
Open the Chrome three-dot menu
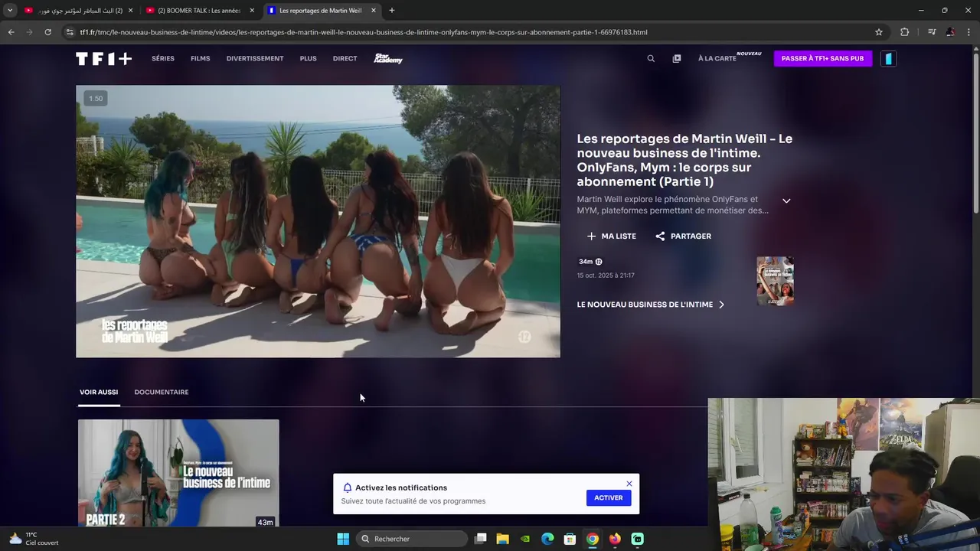tap(969, 32)
